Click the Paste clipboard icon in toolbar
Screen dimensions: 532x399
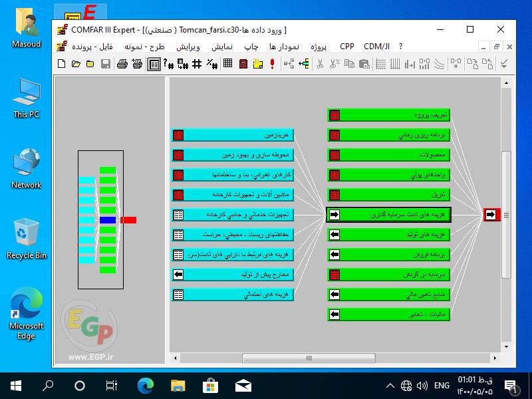(x=364, y=64)
